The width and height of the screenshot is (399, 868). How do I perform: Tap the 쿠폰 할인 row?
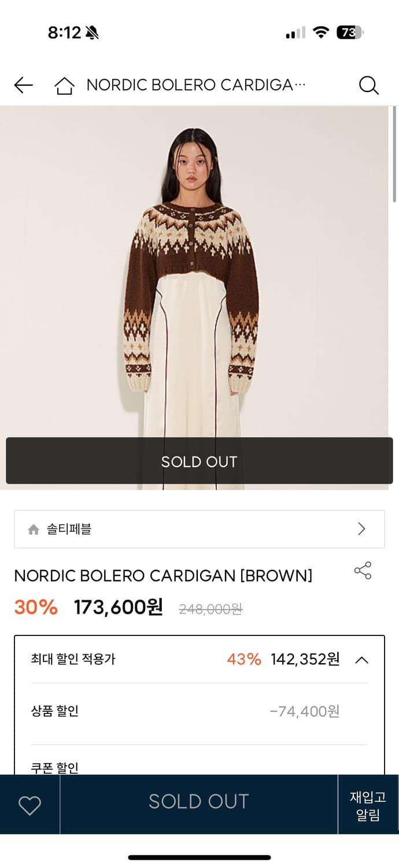tap(55, 767)
